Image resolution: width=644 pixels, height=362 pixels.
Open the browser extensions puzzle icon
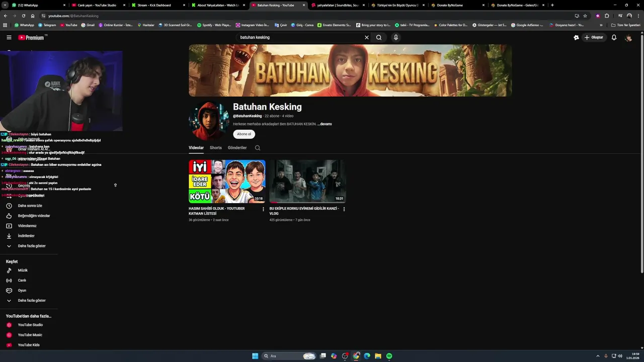click(607, 16)
